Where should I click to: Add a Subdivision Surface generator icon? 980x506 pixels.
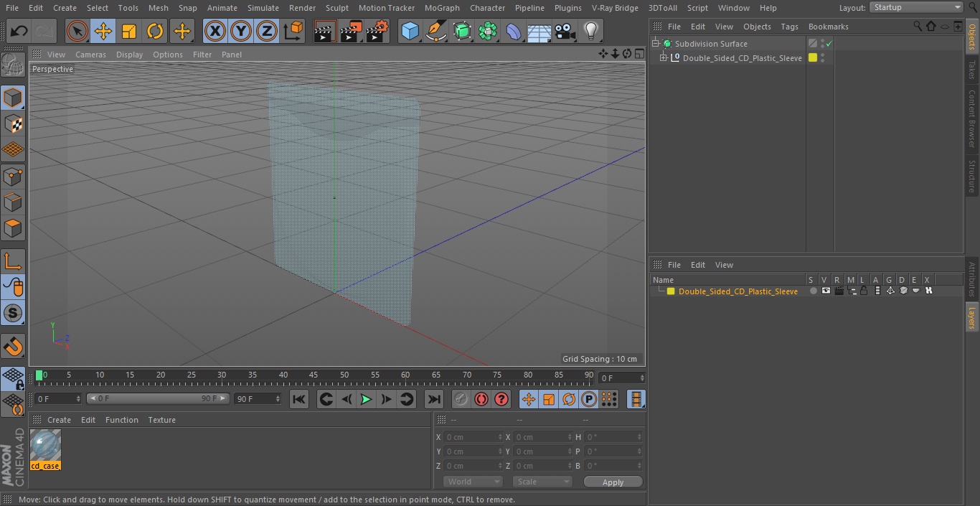(462, 31)
